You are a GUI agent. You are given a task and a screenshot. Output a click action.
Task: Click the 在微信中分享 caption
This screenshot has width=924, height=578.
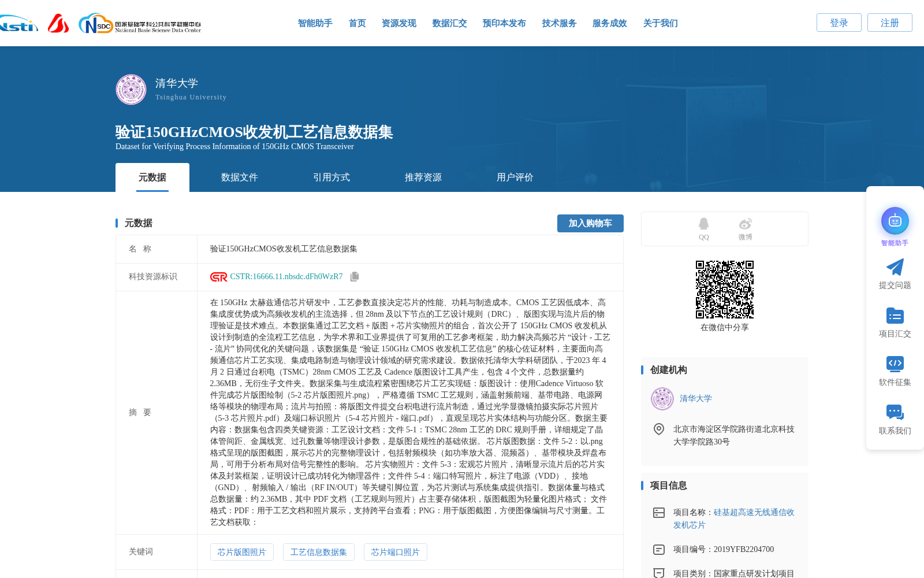point(725,328)
